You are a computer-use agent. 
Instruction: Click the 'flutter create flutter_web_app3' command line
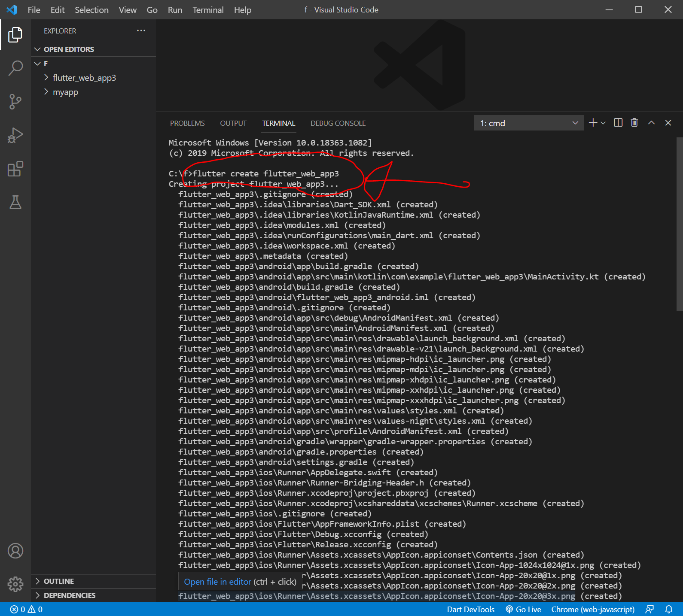click(x=265, y=174)
